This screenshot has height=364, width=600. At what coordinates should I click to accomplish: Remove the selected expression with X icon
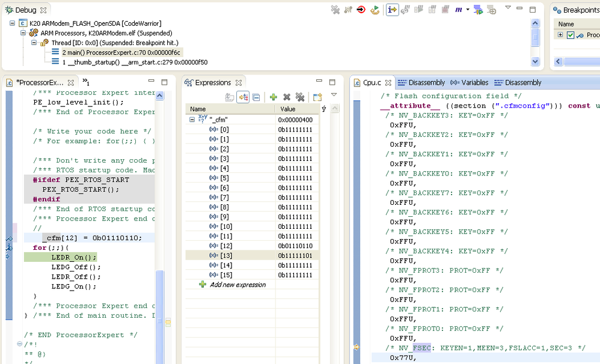287,97
